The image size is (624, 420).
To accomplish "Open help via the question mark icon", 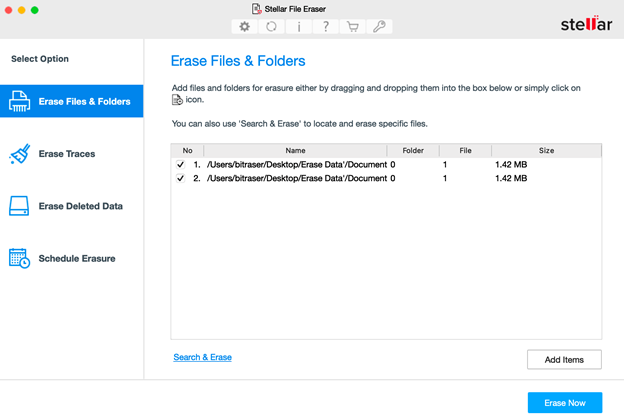I will click(326, 27).
